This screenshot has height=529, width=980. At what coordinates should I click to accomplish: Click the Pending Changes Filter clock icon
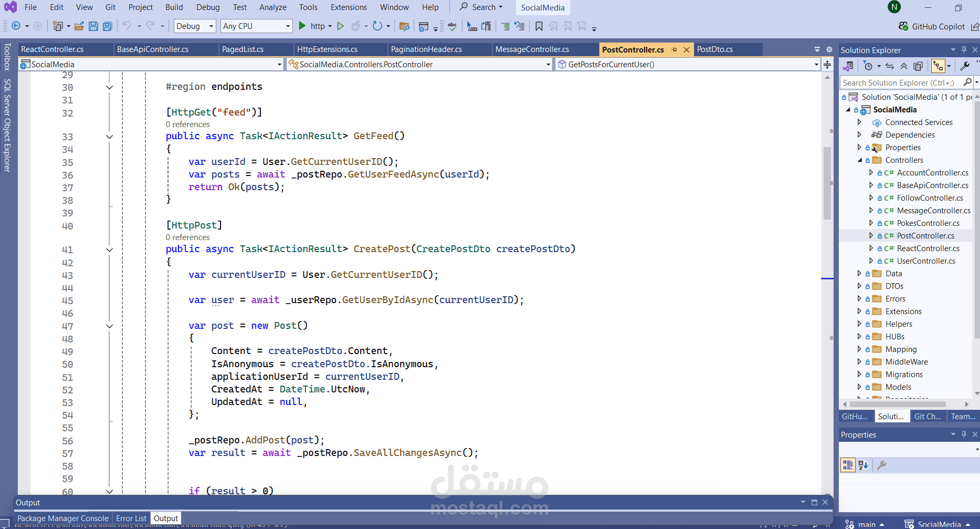(x=868, y=66)
